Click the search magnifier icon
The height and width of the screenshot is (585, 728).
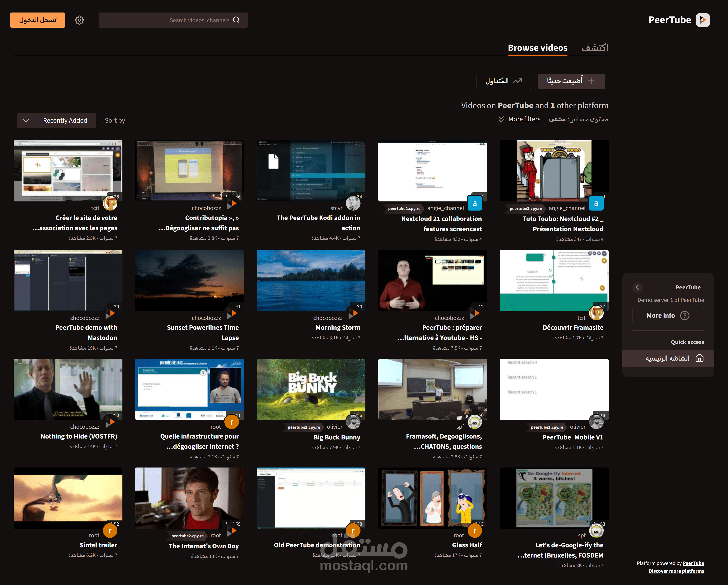point(236,20)
